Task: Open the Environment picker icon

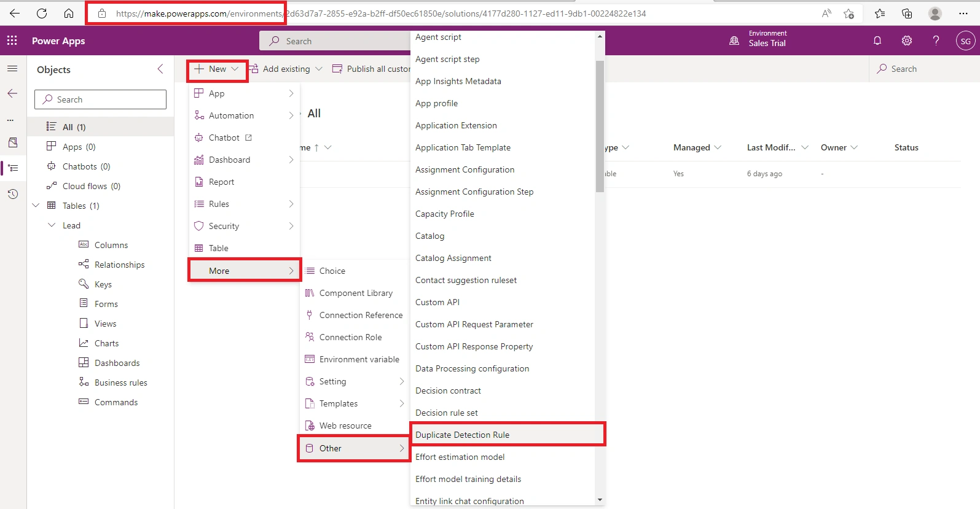Action: (x=734, y=41)
